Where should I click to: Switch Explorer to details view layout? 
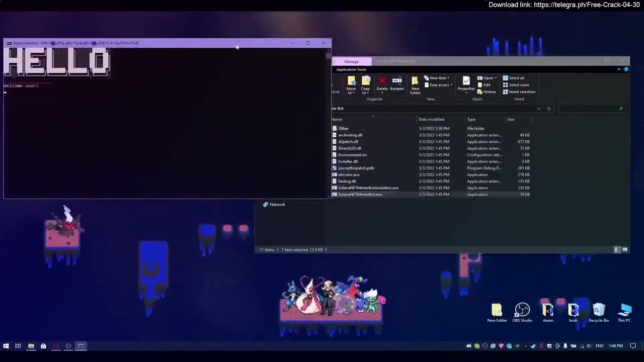[617, 249]
